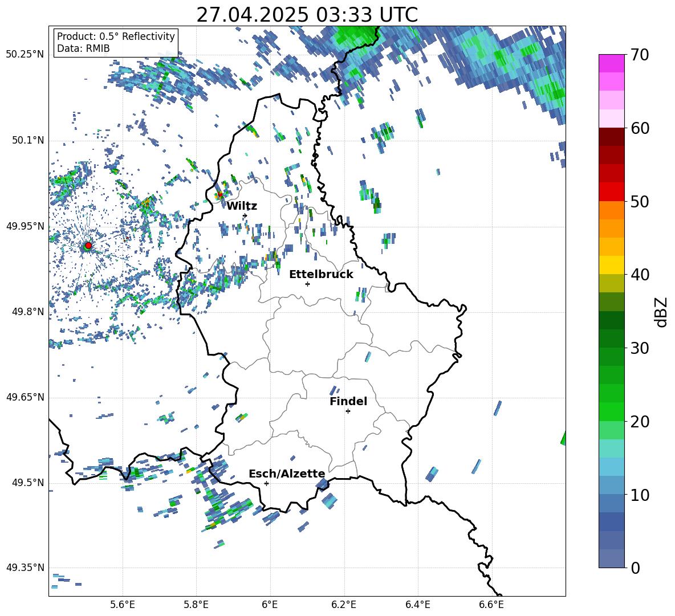Click the 49.5°N latitude label
Screen dimensions: 675x616
pyautogui.click(x=28, y=483)
